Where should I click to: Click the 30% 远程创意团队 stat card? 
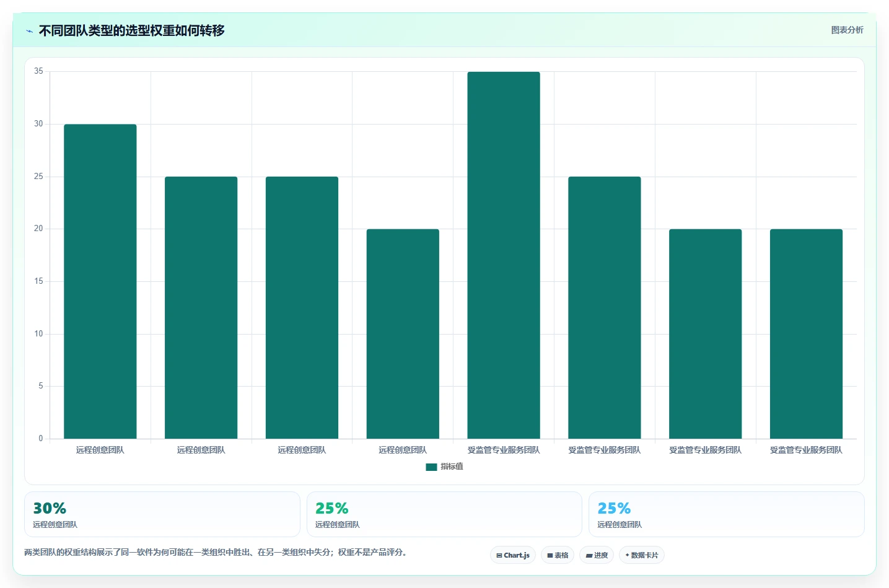(x=162, y=514)
